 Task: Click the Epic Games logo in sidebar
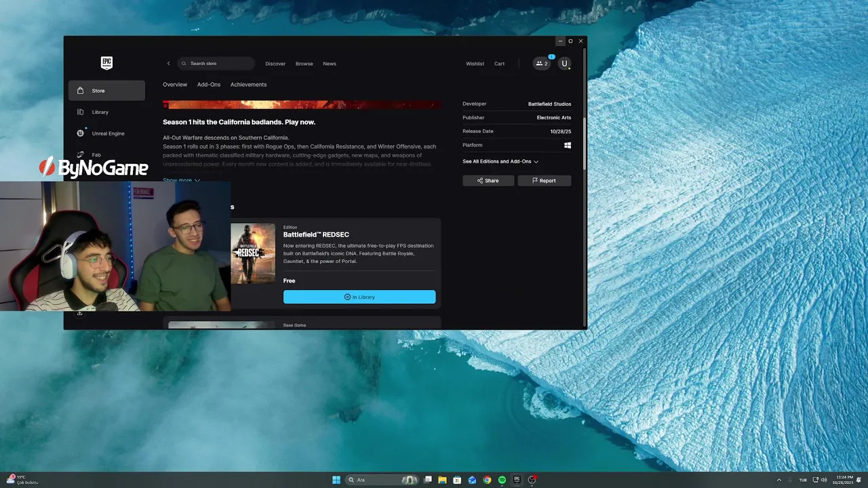[x=106, y=63]
